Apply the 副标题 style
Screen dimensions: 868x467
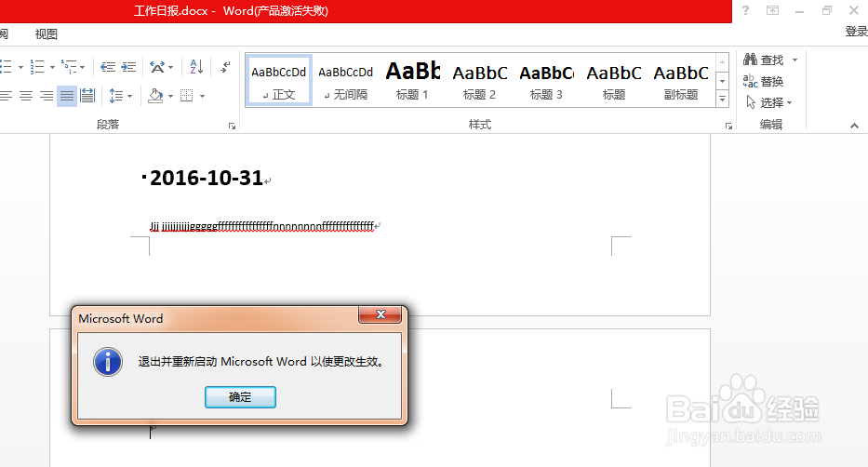click(681, 80)
